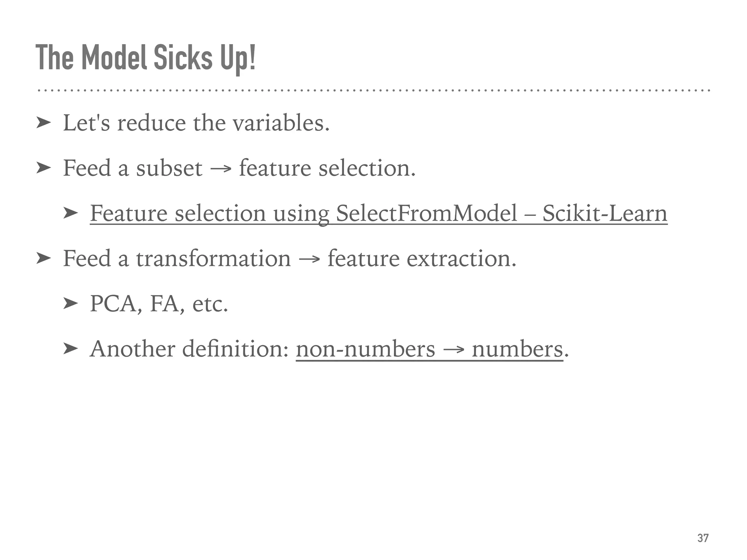Click arrow bullet before Feed a transformation
Image resolution: width=747 pixels, height=560 pixels.
43,259
